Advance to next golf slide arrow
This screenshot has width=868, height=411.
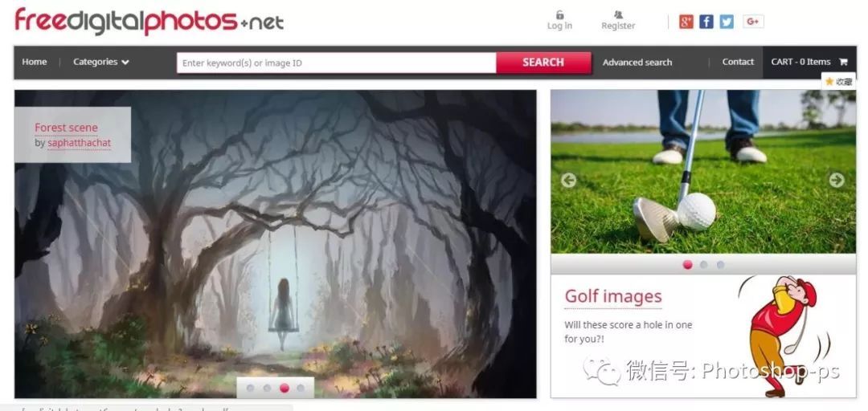(x=837, y=180)
